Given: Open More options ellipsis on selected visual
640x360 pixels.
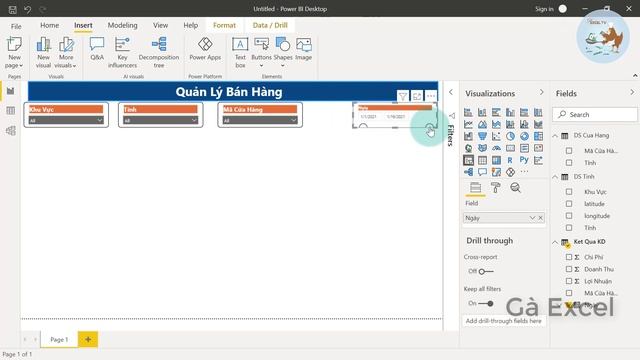Looking at the screenshot, I should coord(431,96).
